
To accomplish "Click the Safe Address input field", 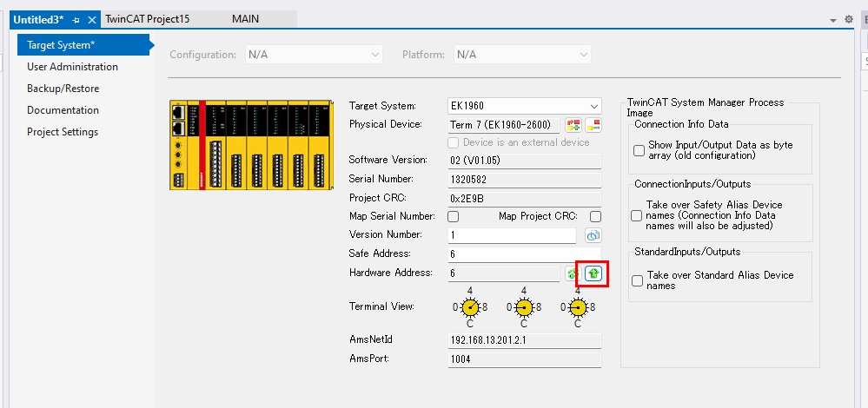I will click(524, 254).
